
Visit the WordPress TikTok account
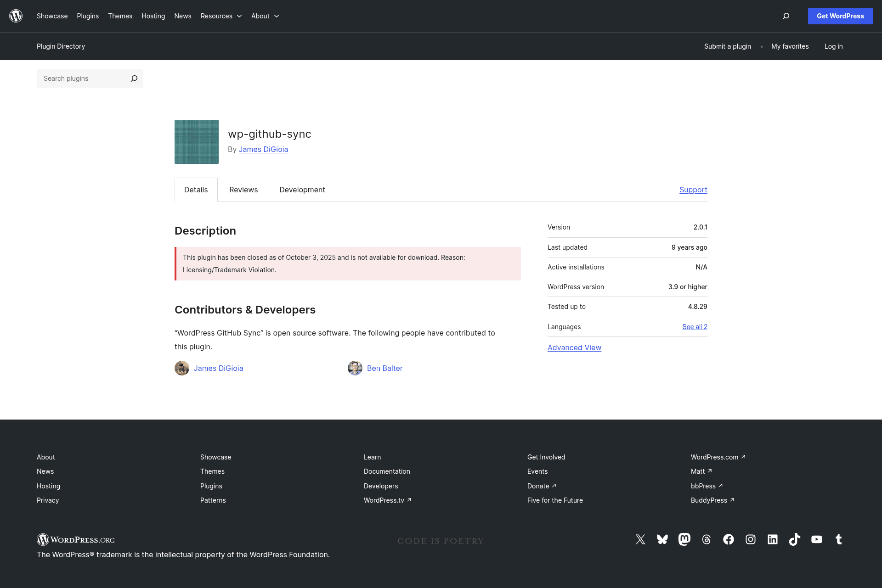[x=795, y=539]
